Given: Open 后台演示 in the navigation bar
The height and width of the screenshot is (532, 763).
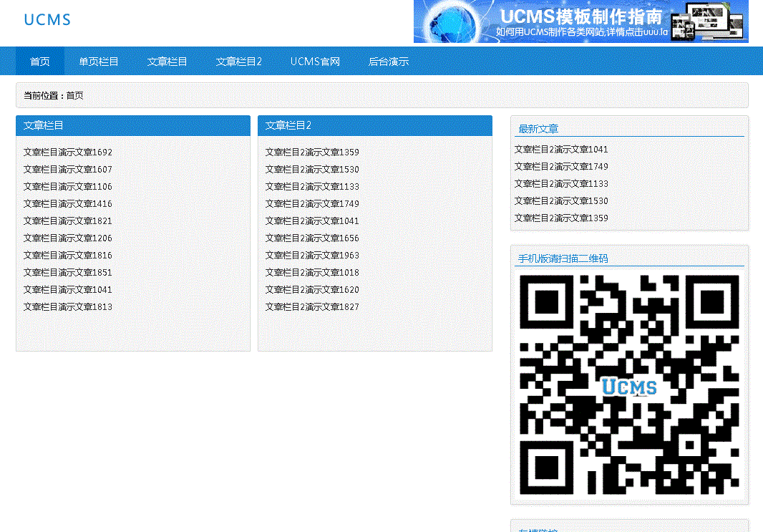Looking at the screenshot, I should (389, 62).
